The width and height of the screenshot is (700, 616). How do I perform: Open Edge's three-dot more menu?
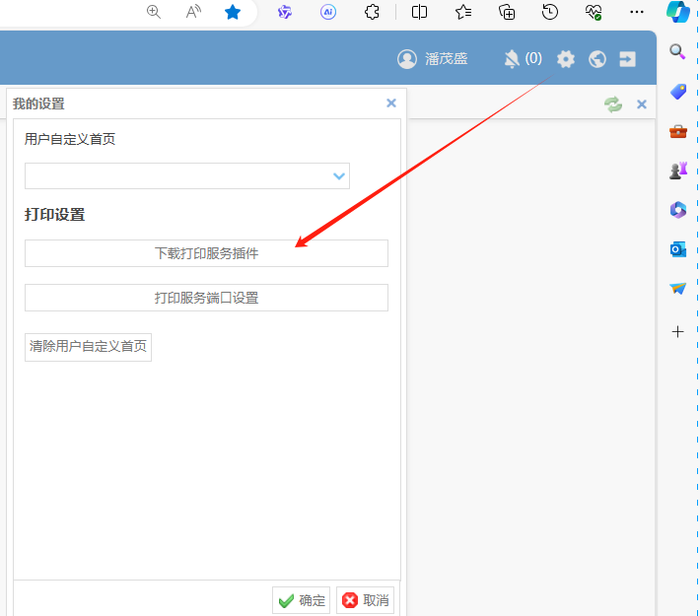coord(636,12)
